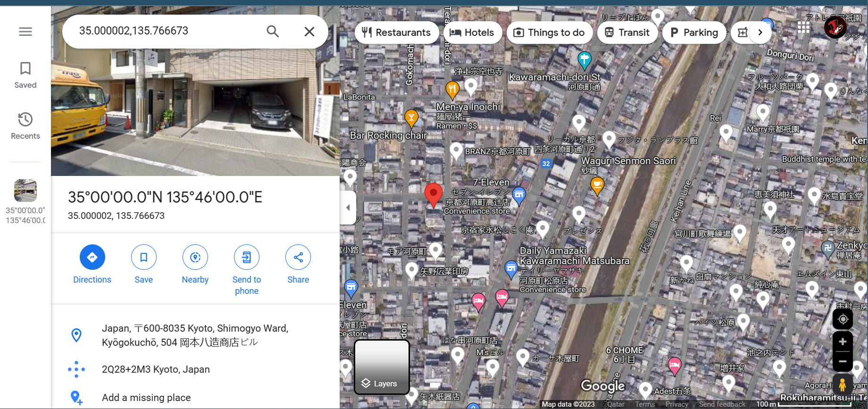Image resolution: width=868 pixels, height=409 pixels.
Task: Open the Saved places panel
Action: (x=25, y=75)
